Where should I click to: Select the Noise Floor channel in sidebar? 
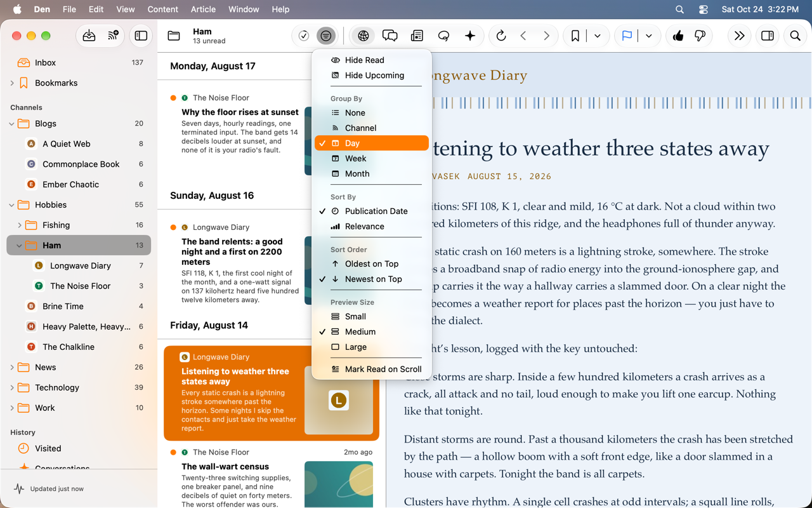pos(79,286)
